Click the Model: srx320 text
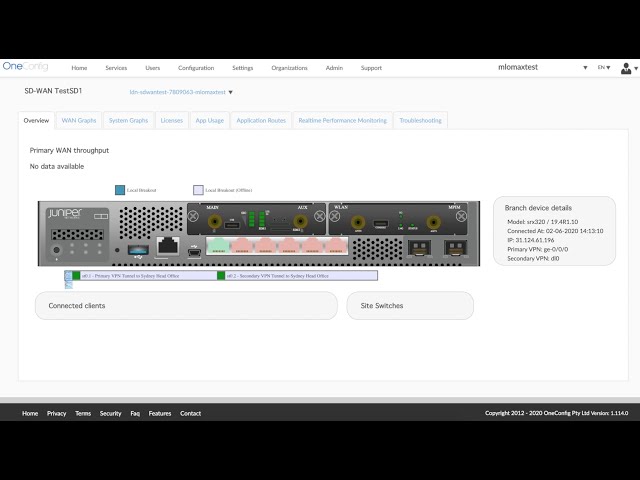This screenshot has width=640, height=480. click(x=542, y=222)
